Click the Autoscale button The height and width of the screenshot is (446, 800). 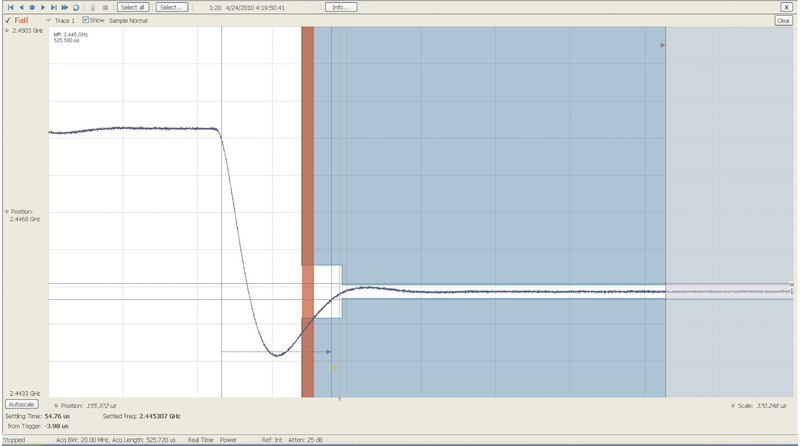pos(22,404)
